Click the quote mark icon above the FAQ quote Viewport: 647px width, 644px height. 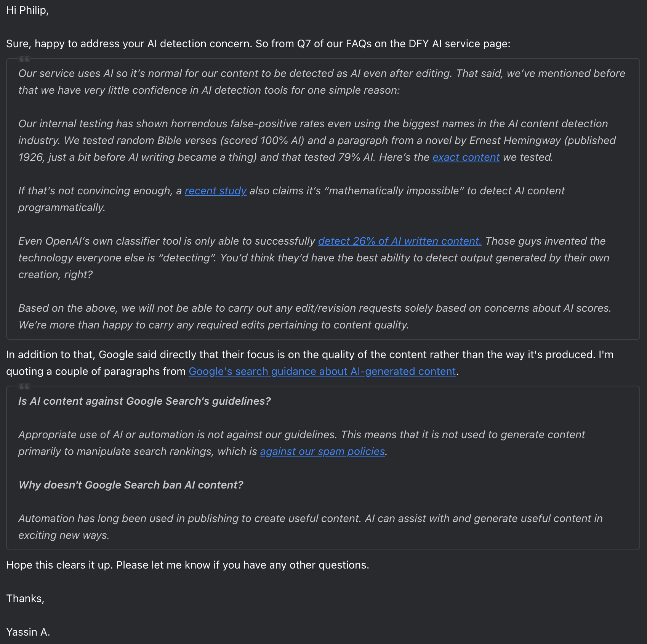(24, 59)
